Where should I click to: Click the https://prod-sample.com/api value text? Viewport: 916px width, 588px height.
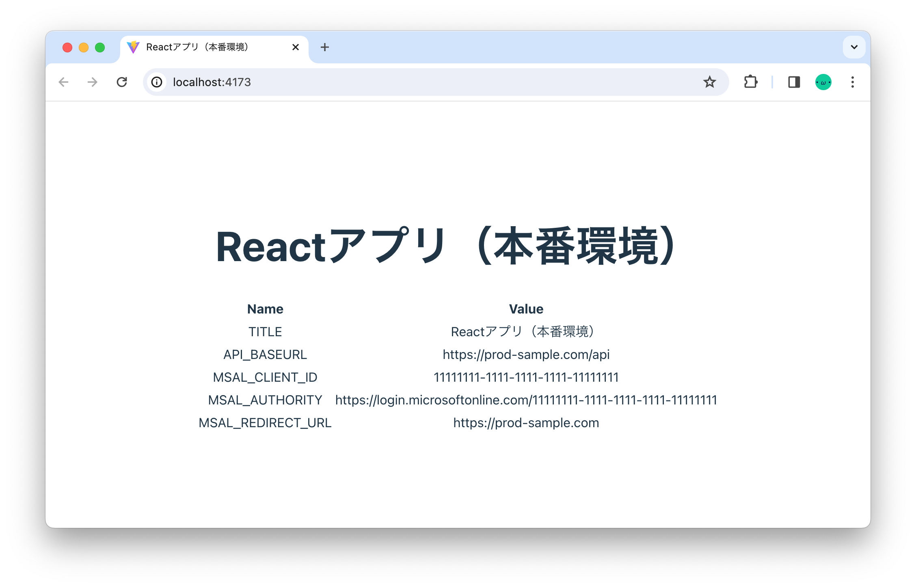click(526, 355)
